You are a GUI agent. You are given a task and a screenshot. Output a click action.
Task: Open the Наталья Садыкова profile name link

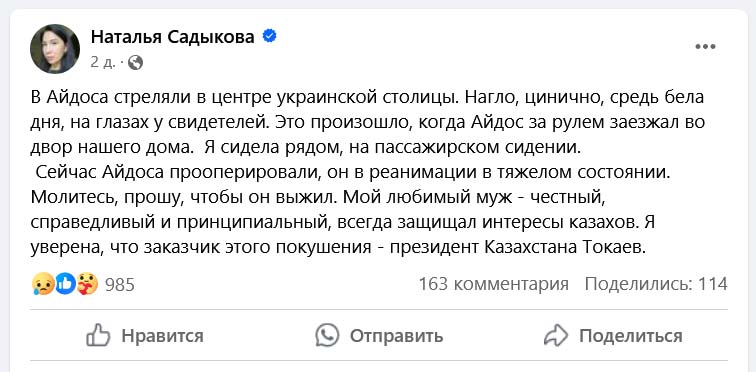pos(173,37)
